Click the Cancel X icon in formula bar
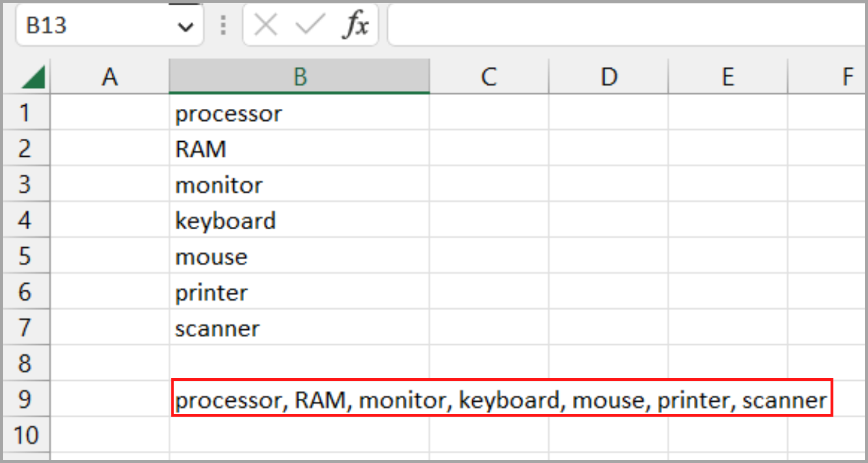 [x=266, y=26]
